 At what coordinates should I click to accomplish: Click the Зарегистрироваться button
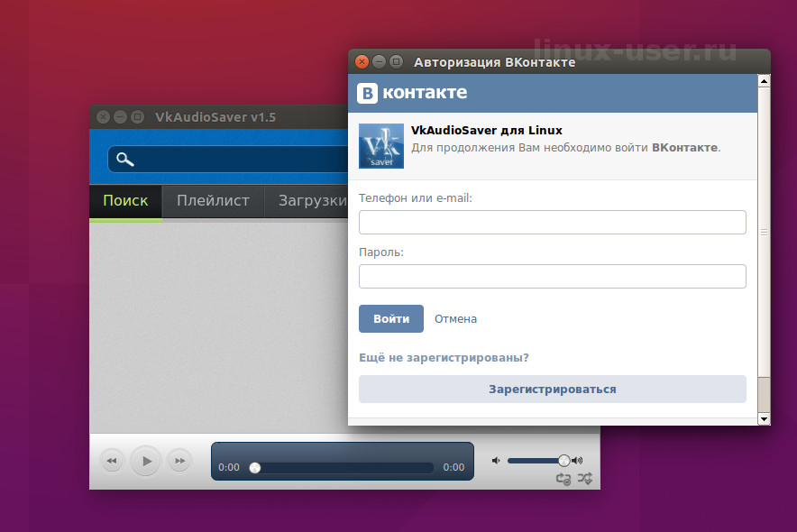pos(553,390)
